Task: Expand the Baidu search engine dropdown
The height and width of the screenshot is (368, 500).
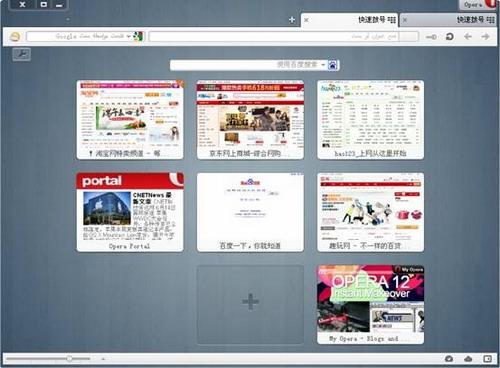Action: click(x=323, y=65)
